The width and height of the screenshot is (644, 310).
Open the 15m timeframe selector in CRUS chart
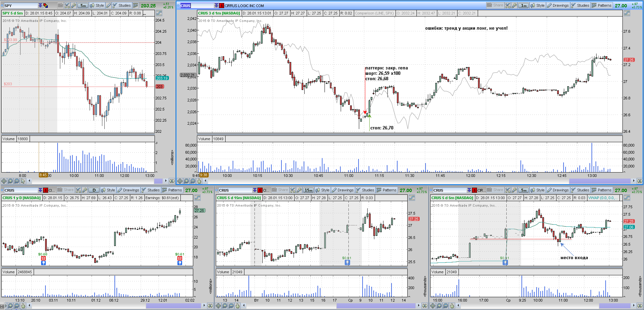pos(308,190)
